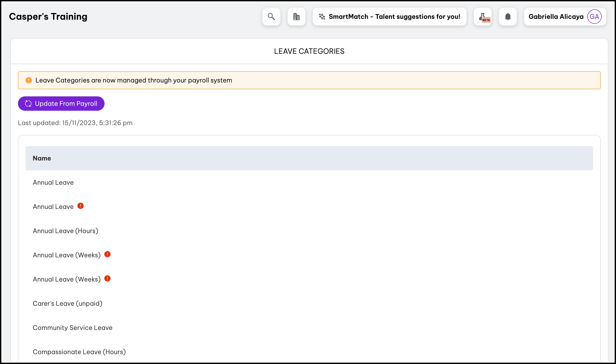Select the first Annual Leave row

[x=53, y=182]
